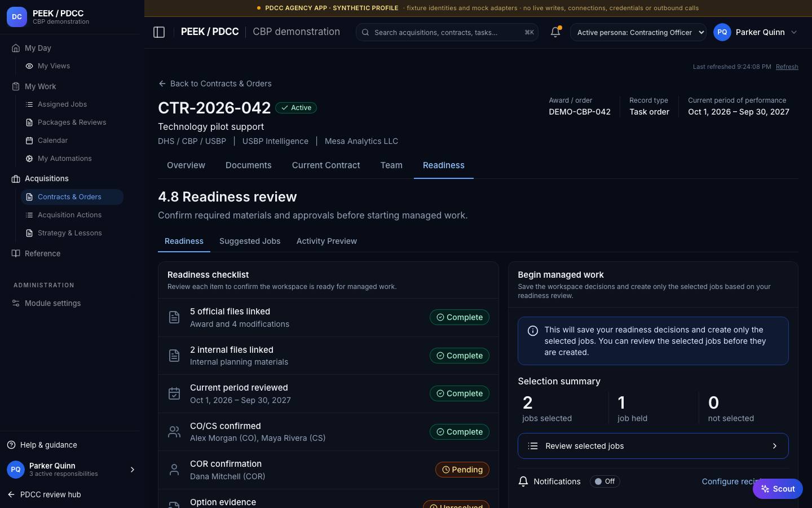Click the Scout assistant button
This screenshot has width=812, height=508.
(x=778, y=489)
